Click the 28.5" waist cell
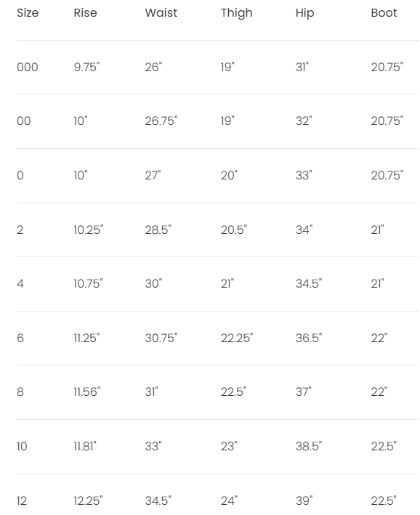Image resolution: width=420 pixels, height=515 pixels. coord(158,230)
